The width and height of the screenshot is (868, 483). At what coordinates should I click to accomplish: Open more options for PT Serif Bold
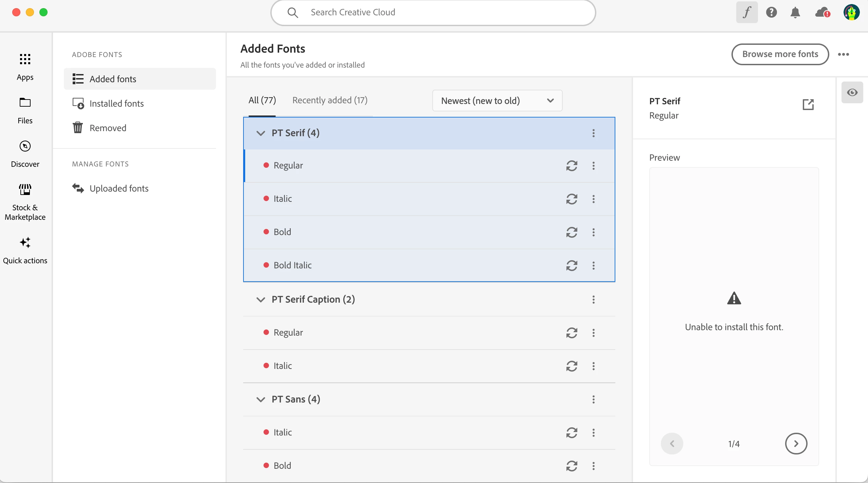tap(593, 232)
